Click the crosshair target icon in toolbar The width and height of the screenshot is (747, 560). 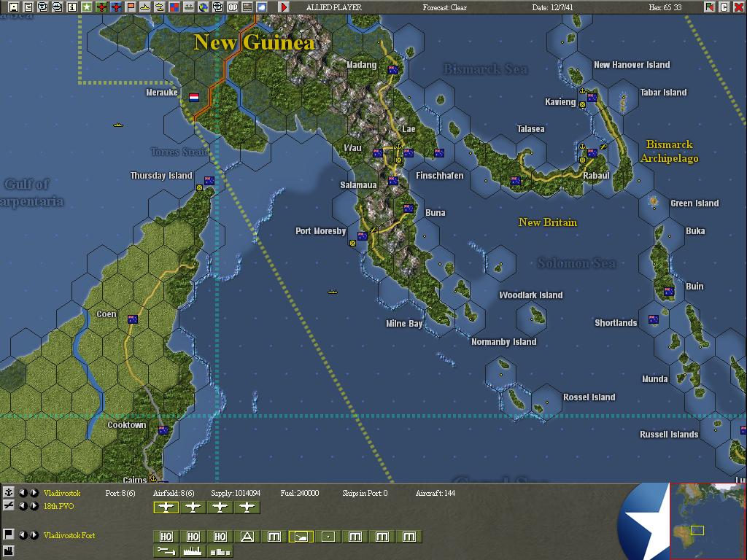[217, 7]
